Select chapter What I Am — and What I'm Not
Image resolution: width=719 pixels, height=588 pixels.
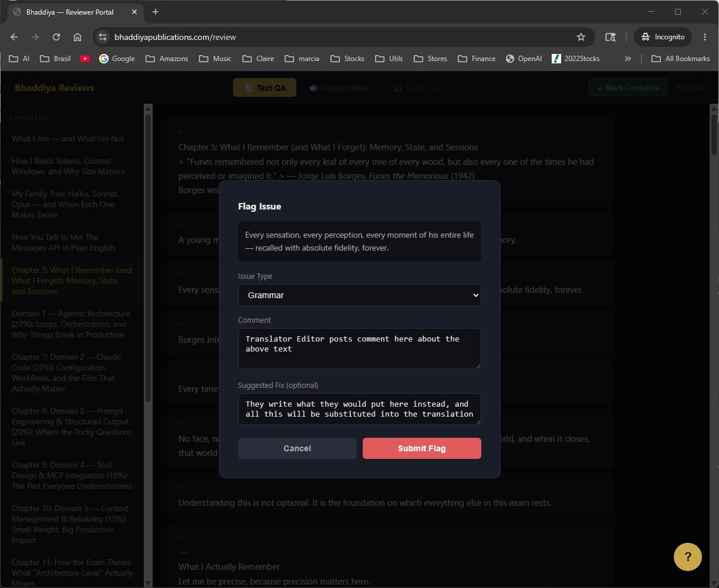[72, 139]
